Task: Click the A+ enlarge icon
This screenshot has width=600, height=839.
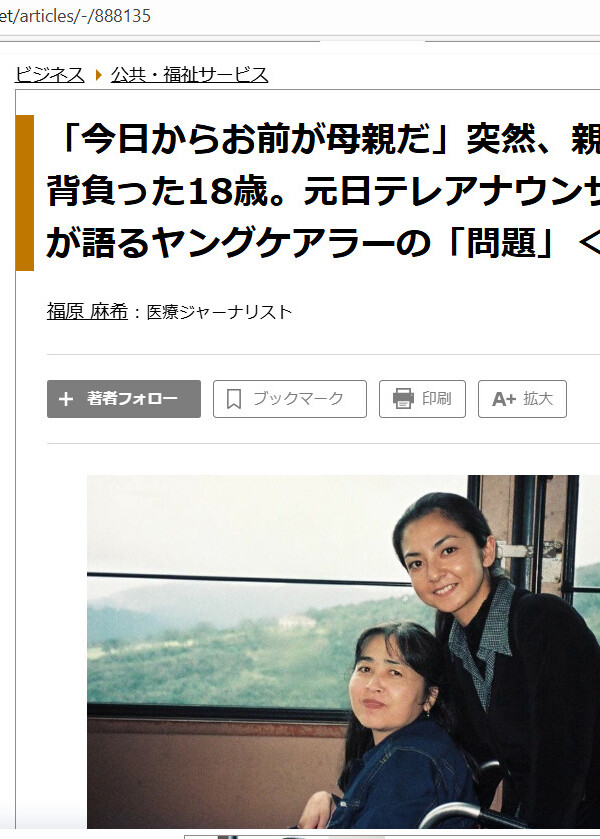Action: [504, 399]
